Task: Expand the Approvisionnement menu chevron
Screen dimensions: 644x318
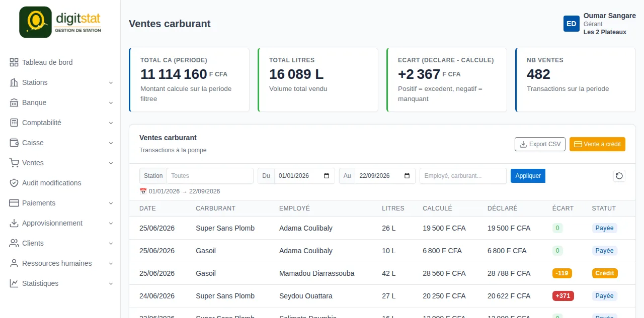Action: point(111,224)
